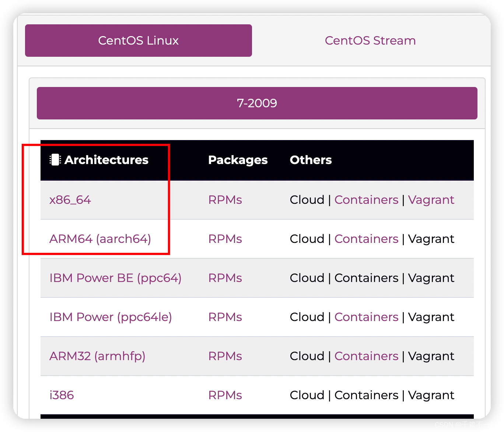The width and height of the screenshot is (504, 432).
Task: Click Vagrant text in ARM32 row
Action: (x=431, y=356)
